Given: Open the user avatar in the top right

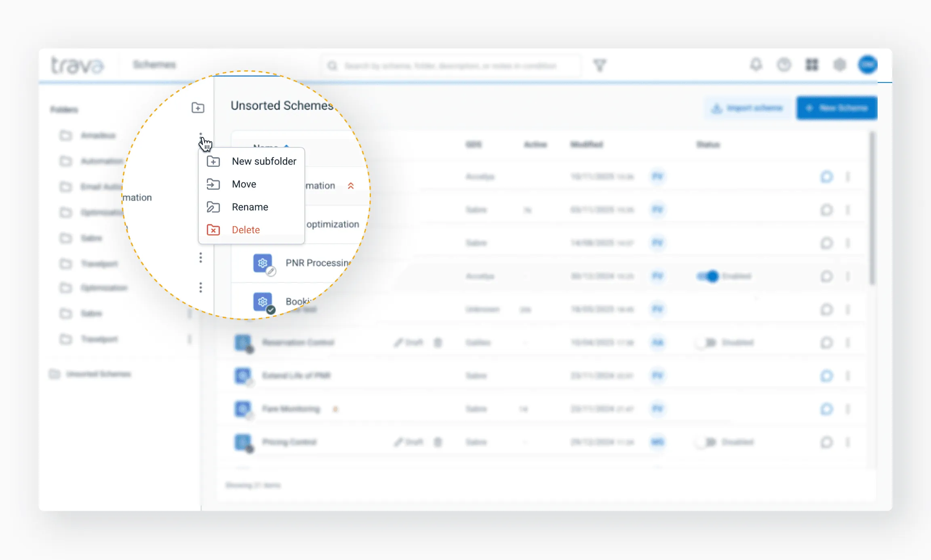Looking at the screenshot, I should point(868,65).
